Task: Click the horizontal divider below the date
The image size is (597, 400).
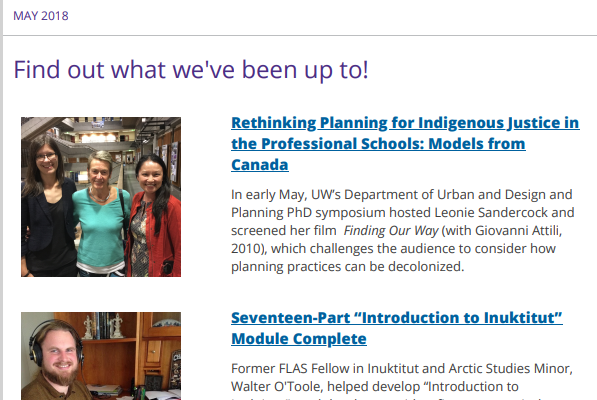Action: coord(300,36)
